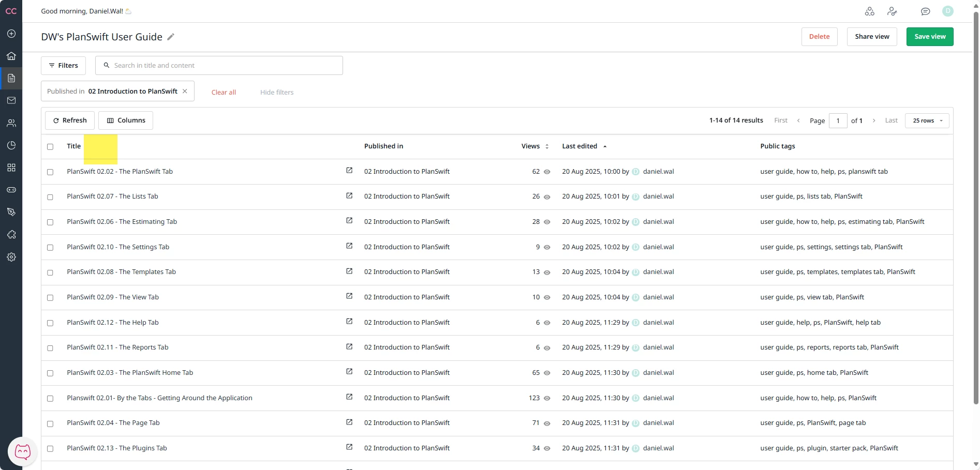This screenshot has height=470, width=980.
Task: Jump to Last page link
Action: 891,120
